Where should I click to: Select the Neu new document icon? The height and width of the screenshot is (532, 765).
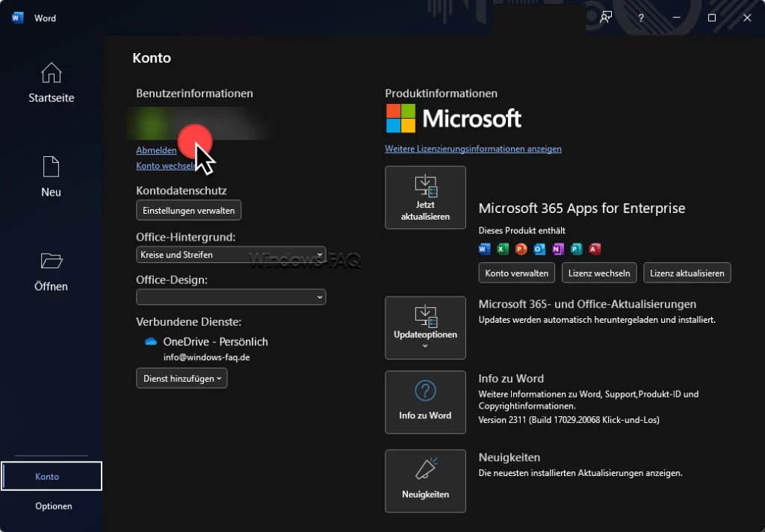click(52, 167)
